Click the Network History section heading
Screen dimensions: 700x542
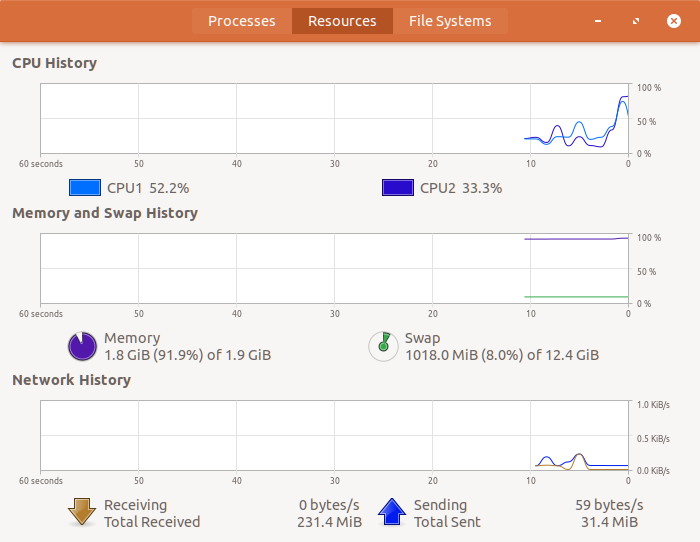(71, 380)
